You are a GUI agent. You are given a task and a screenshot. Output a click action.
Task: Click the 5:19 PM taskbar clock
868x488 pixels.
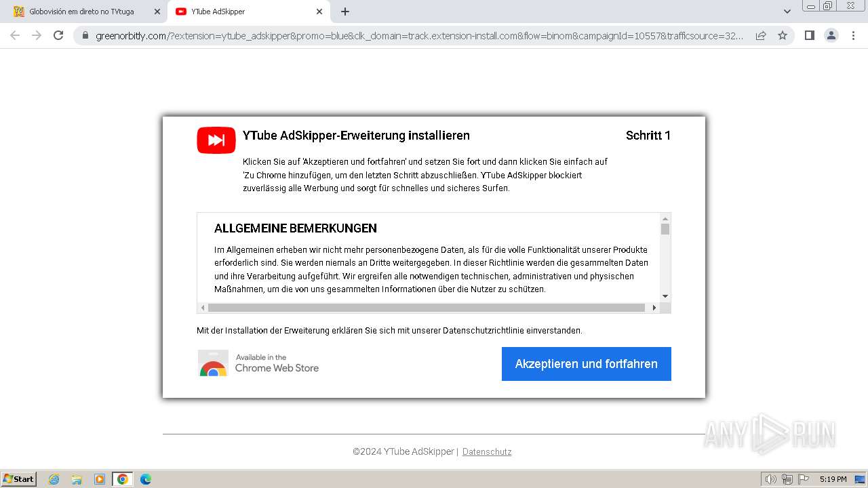coord(833,479)
